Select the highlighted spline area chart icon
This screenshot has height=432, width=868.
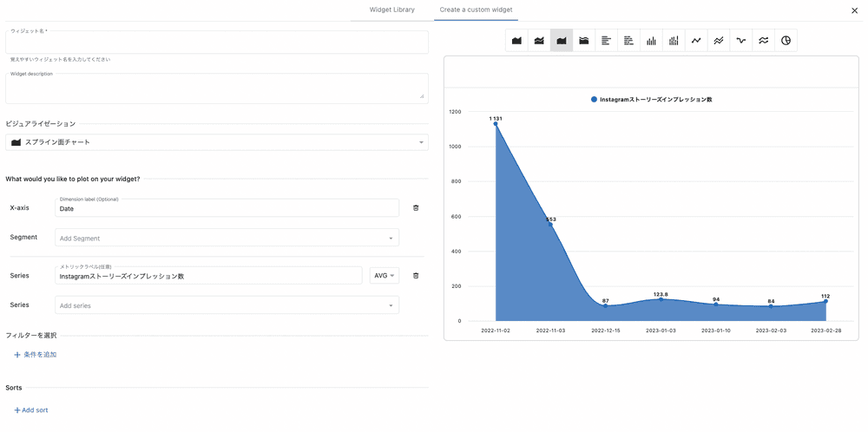562,41
